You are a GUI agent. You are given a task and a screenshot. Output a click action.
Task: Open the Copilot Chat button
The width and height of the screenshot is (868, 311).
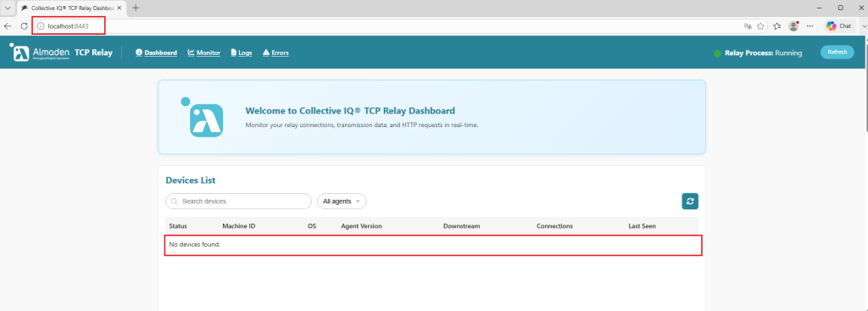(839, 26)
